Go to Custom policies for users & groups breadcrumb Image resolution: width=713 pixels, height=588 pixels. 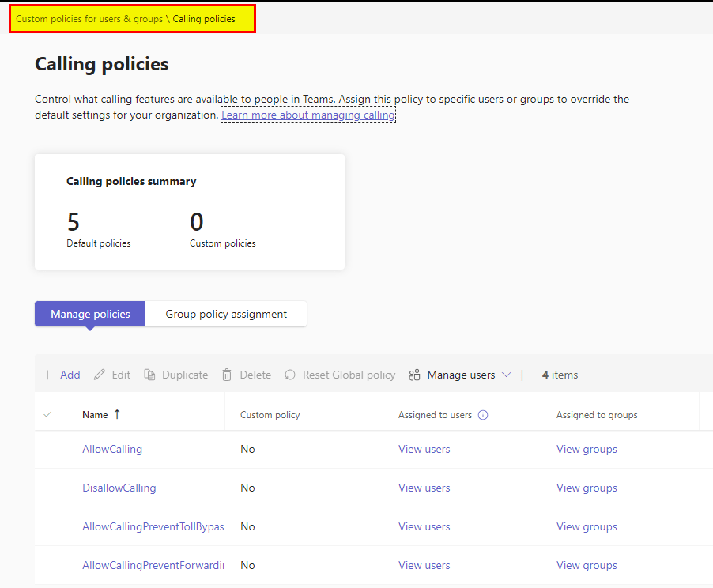pos(89,19)
